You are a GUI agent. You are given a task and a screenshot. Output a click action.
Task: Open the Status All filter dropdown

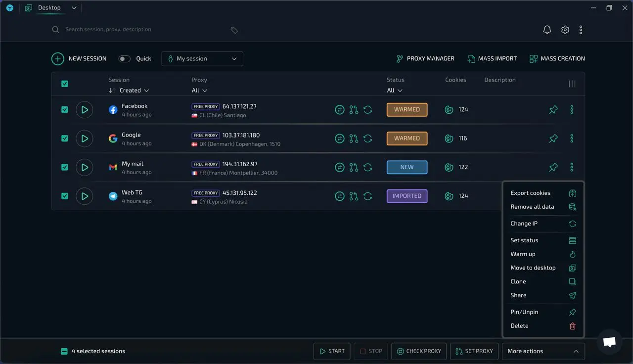tap(395, 91)
